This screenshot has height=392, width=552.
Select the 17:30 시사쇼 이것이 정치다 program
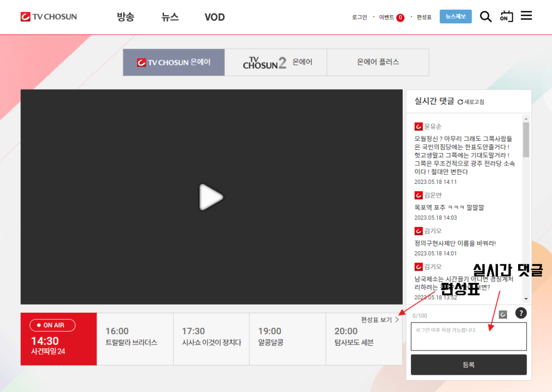tap(211, 339)
